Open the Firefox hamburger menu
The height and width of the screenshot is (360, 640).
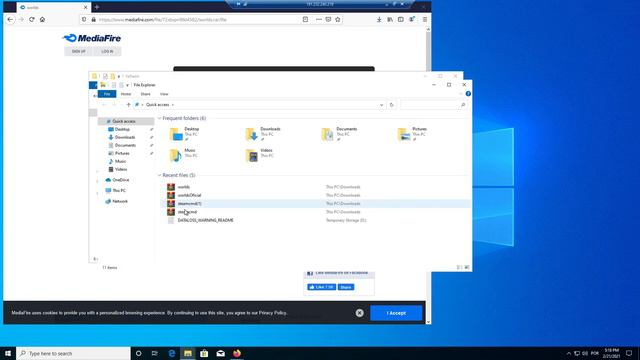coord(424,19)
